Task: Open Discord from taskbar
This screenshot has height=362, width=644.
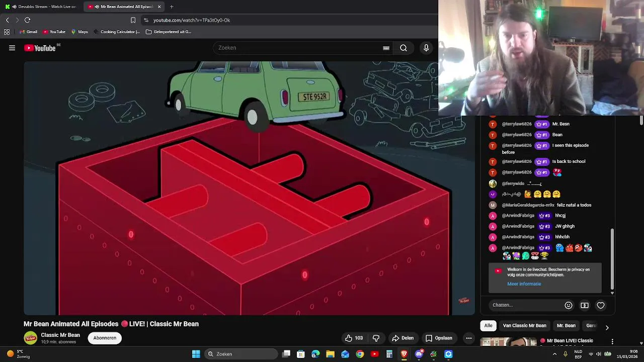Action: [419, 354]
